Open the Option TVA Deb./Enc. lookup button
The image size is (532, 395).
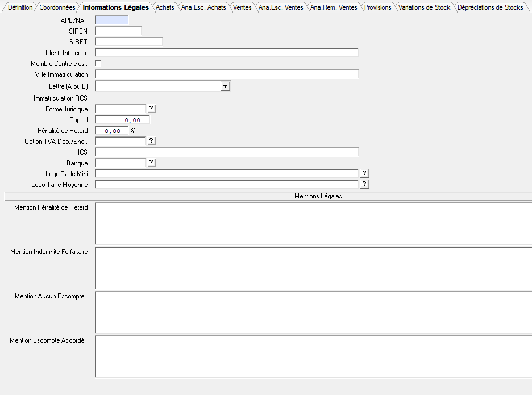[151, 140]
